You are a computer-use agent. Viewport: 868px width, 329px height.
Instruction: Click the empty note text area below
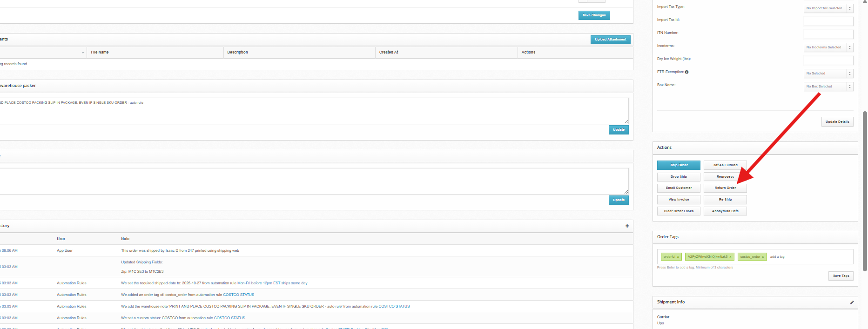click(x=314, y=181)
